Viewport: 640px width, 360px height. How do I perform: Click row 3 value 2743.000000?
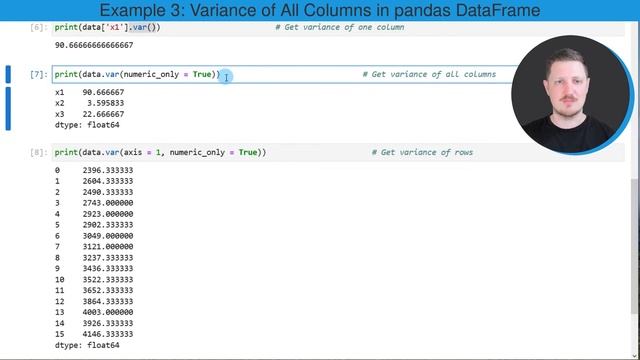pyautogui.click(x=108, y=203)
